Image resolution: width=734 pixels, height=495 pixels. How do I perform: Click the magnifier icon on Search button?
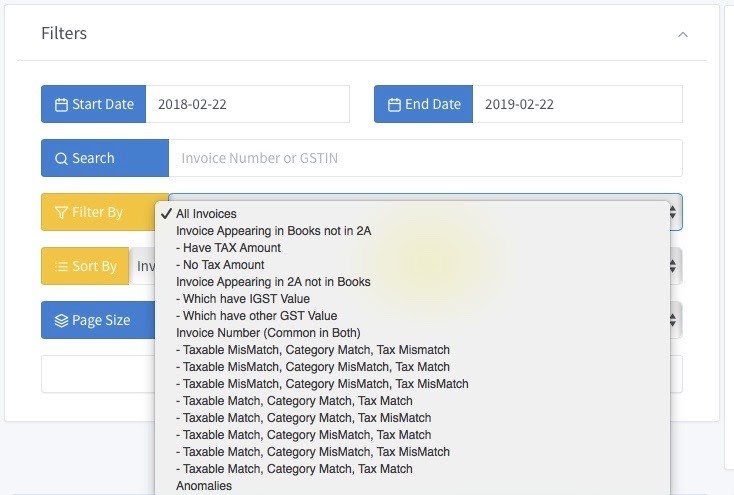(61, 158)
